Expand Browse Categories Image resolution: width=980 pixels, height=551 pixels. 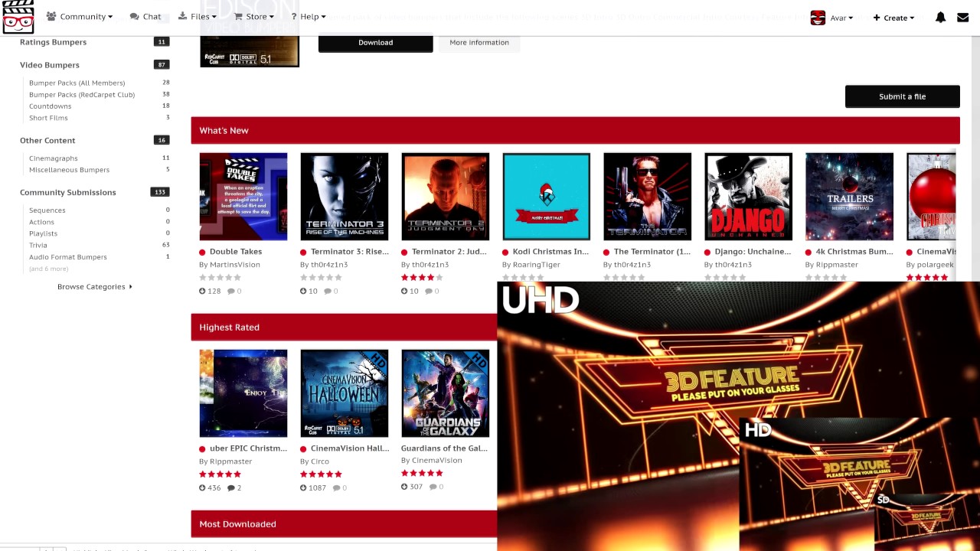coord(94,287)
